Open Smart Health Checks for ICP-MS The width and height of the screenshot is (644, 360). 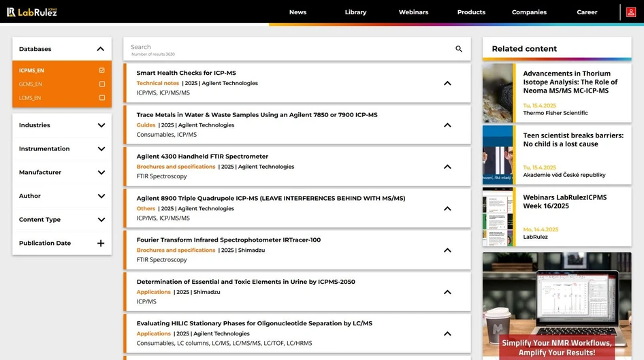tap(186, 73)
